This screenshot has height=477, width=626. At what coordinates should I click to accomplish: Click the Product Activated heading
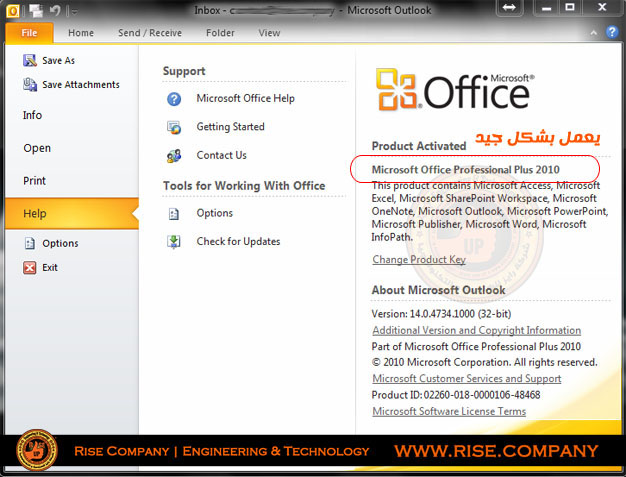coord(419,146)
